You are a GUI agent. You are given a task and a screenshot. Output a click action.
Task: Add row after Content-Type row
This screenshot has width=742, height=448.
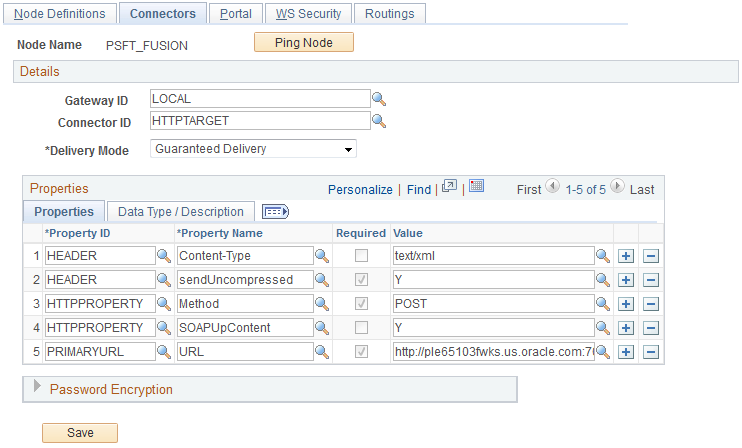coord(626,256)
